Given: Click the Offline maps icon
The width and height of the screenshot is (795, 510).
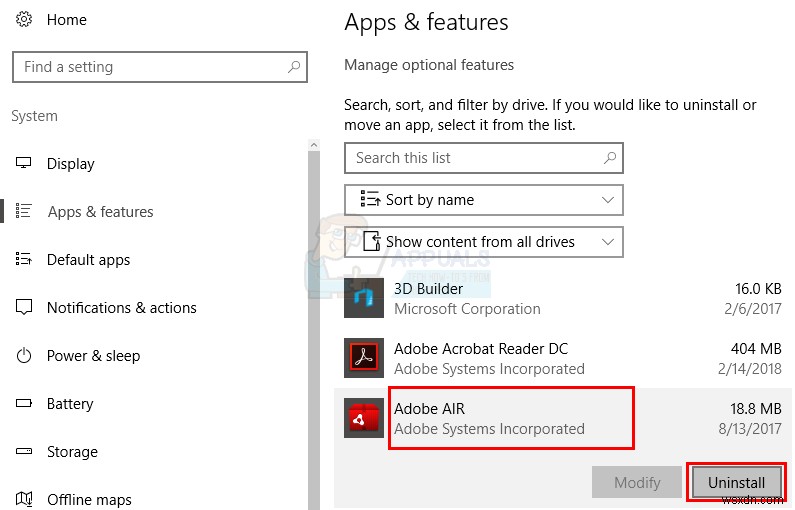Looking at the screenshot, I should pos(23,499).
